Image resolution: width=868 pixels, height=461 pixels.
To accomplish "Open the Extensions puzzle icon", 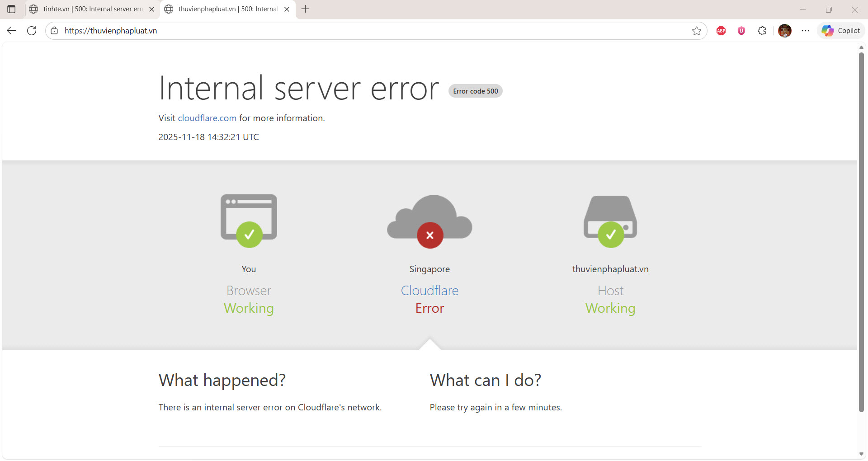I will click(762, 31).
